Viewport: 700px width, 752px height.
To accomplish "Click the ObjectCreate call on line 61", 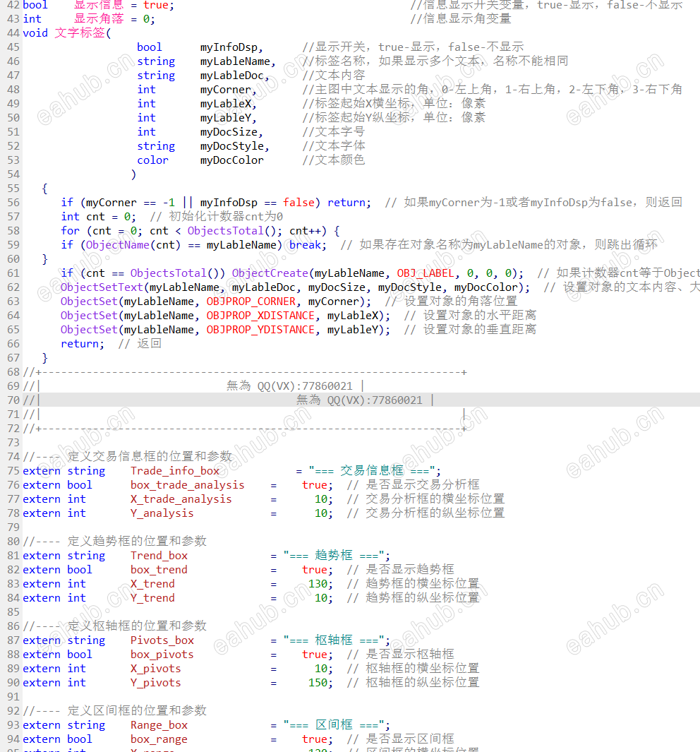I will 270,273.
